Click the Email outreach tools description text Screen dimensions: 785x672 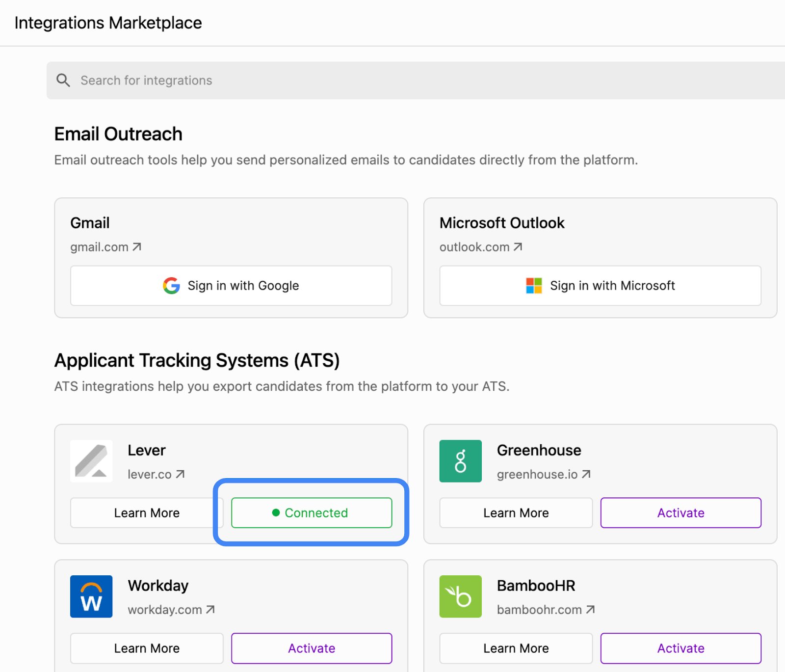346,160
